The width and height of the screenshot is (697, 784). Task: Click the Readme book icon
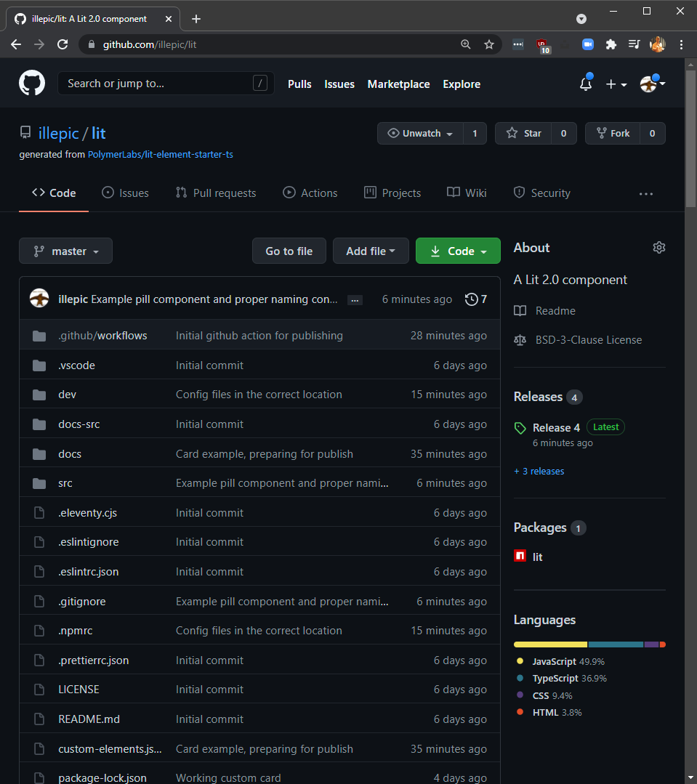tap(520, 310)
